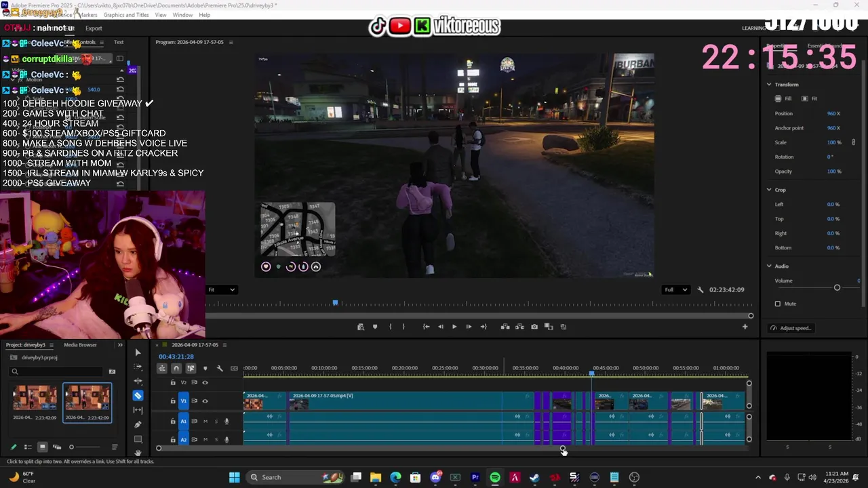Click Mark In bracket button
The image size is (868, 488).
[x=390, y=327]
